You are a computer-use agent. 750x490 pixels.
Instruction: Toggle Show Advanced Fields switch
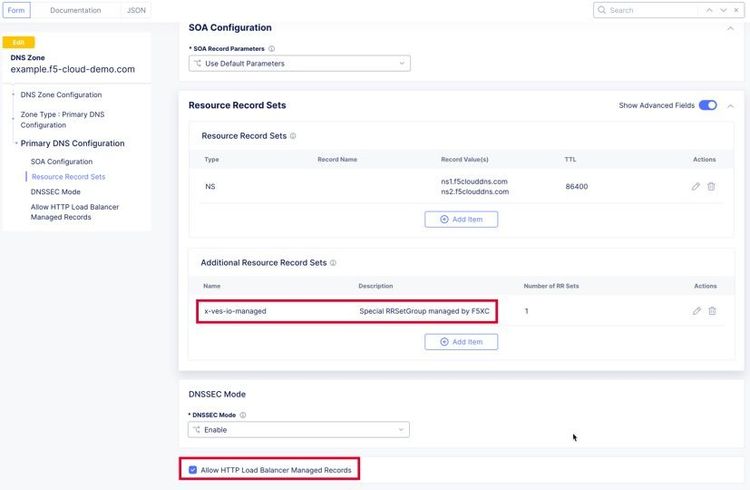[x=707, y=105]
